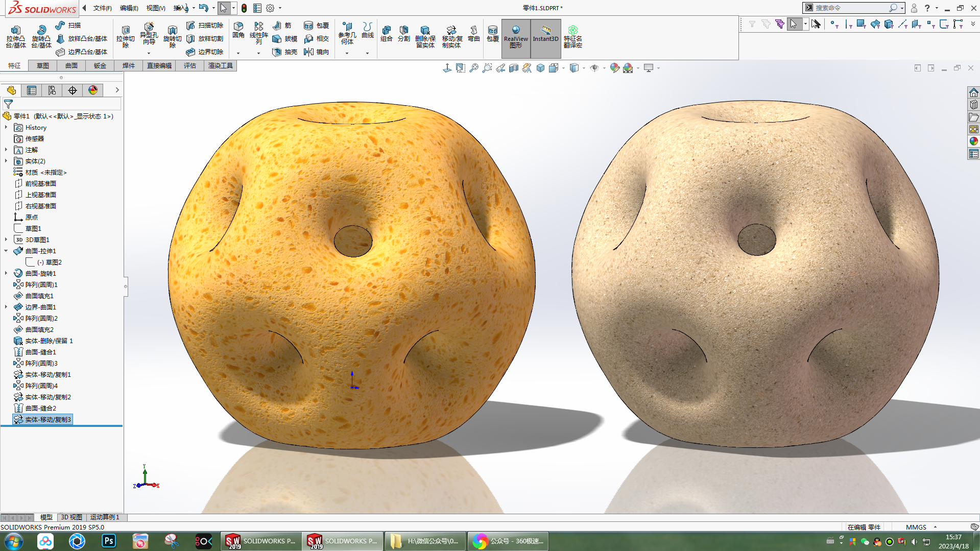Click the 抽壳 shell button
The image size is (980, 551).
[x=285, y=52]
